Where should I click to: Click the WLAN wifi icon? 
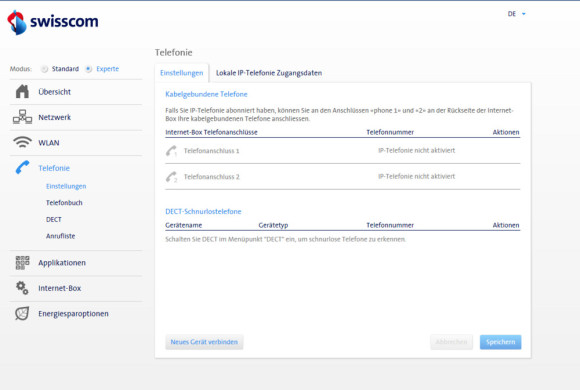pos(22,142)
